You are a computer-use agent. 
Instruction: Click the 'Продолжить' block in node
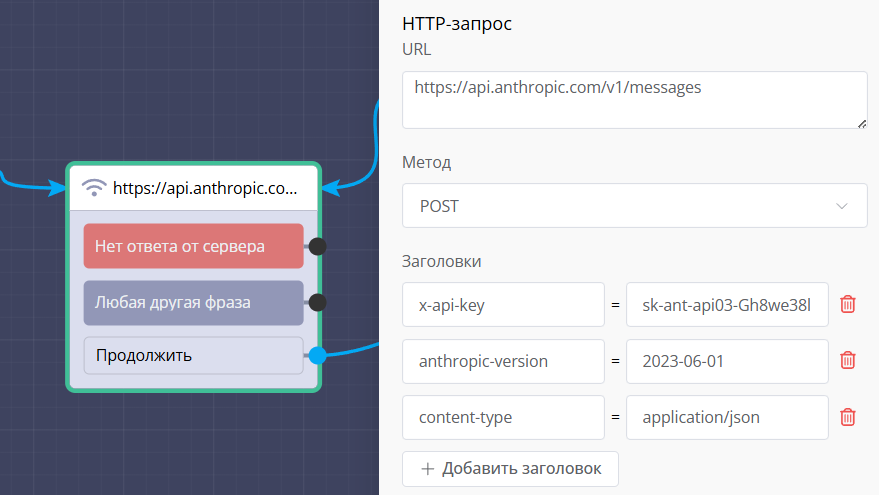tap(193, 355)
